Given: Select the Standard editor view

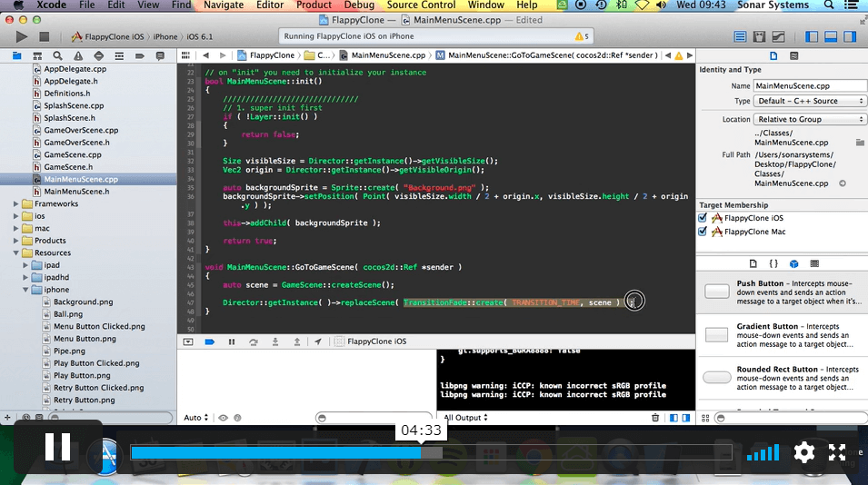Looking at the screenshot, I should (740, 36).
